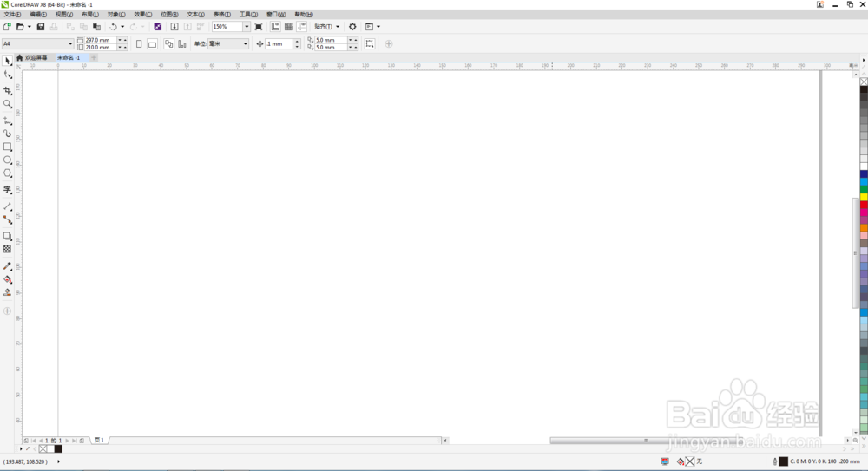
Task: Click the purple Search content icon
Action: [x=158, y=27]
